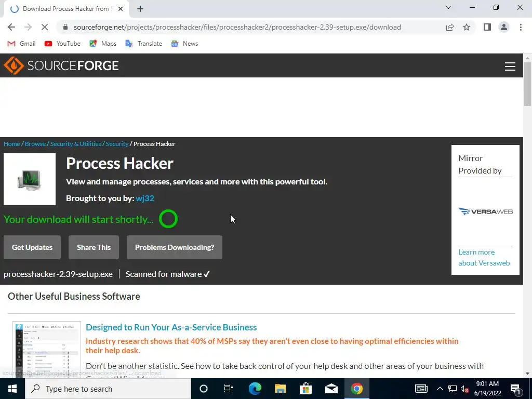
Task: Click the Process Hacker project icon
Action: pos(30,179)
